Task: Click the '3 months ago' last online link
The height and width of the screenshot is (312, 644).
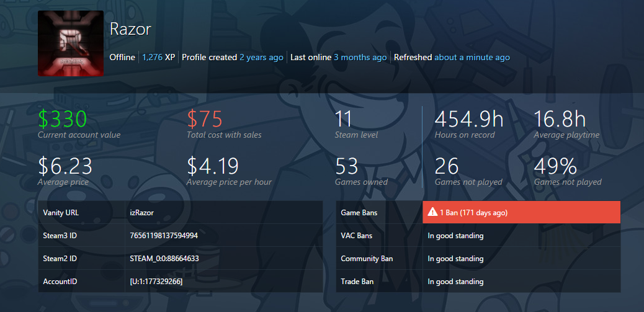Action: tap(360, 58)
